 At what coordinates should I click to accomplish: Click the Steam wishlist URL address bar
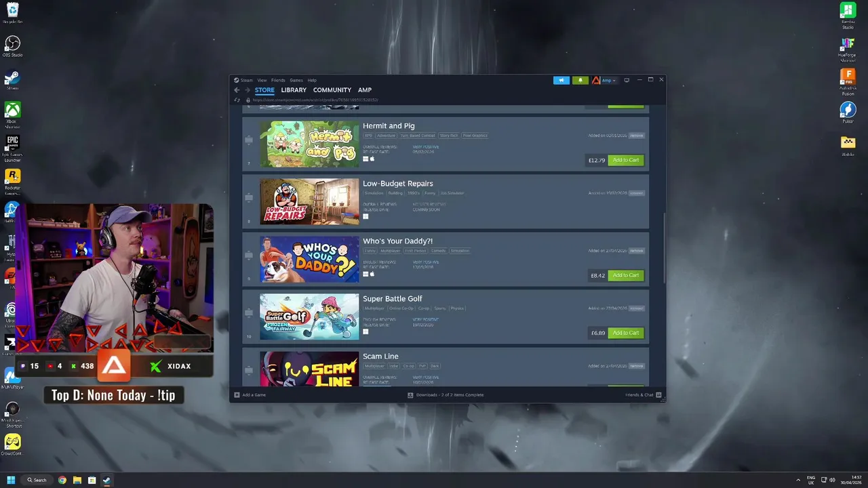[x=315, y=100]
